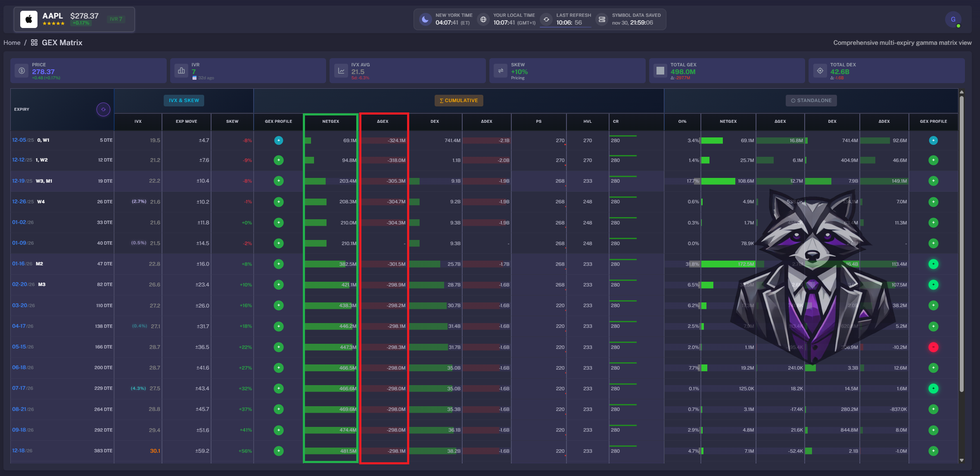The height and width of the screenshot is (476, 980).
Task: Click the refresh icon beside Last Refresh
Action: (x=546, y=19)
